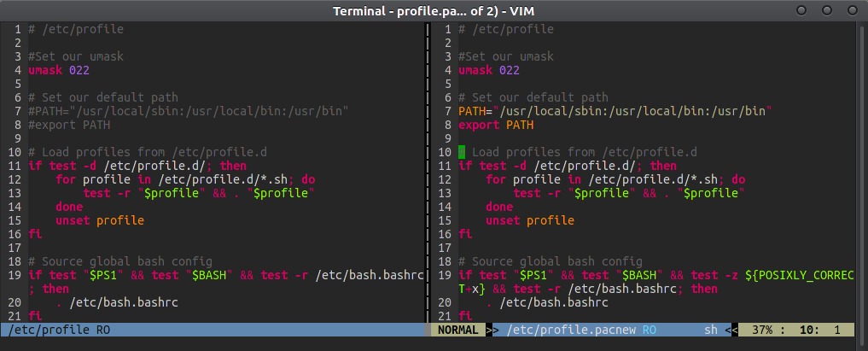Click '. /etc/bash.bashrc' line 20 in profile.pacnew pane
Screen dimensions: 868x351
click(x=547, y=303)
